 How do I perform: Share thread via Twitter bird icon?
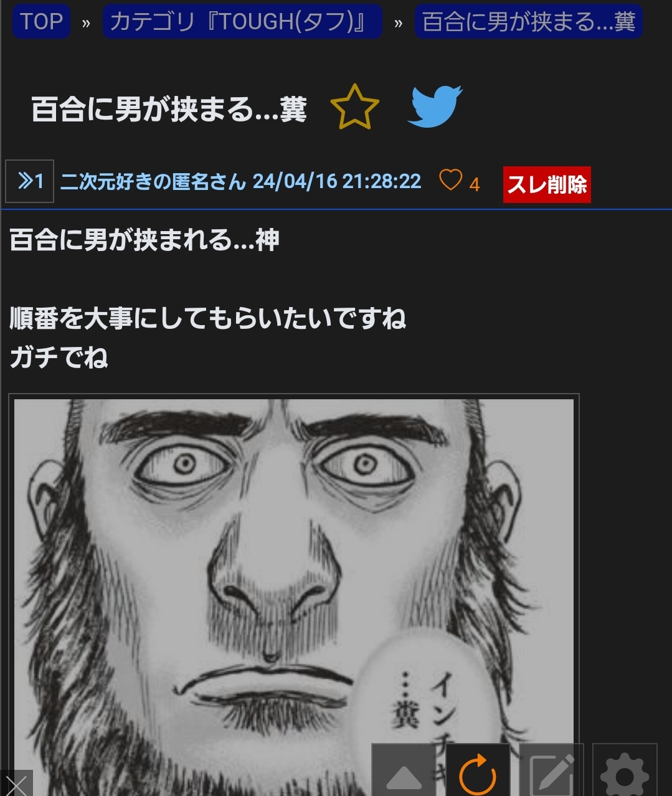pos(435,106)
